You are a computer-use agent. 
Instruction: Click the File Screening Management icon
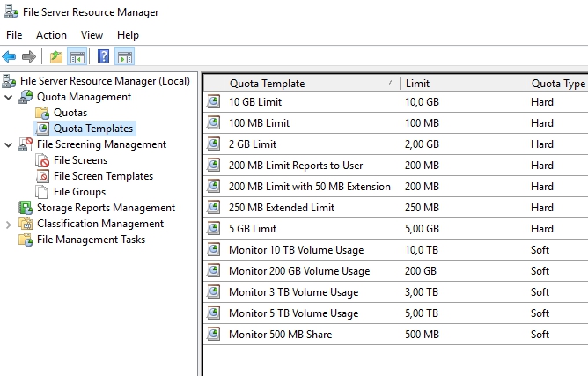coord(26,144)
